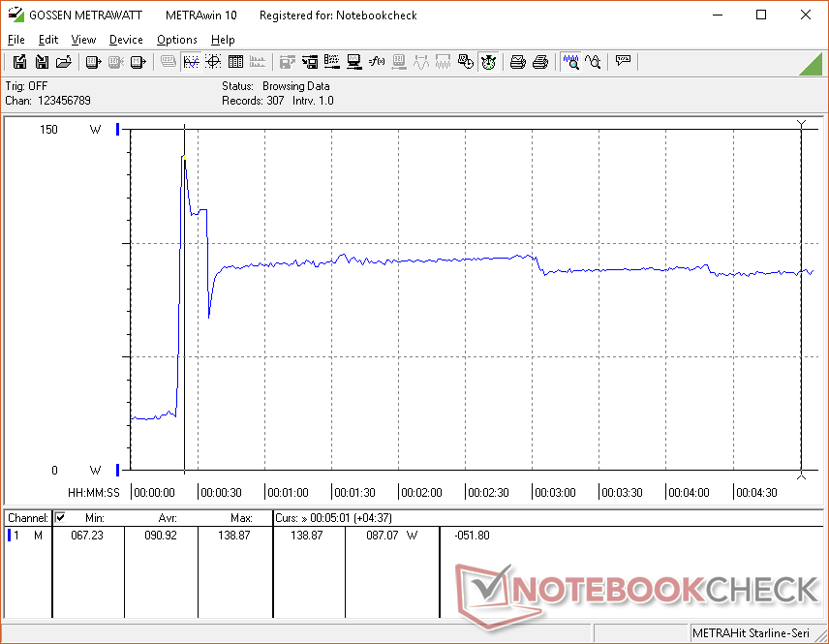The height and width of the screenshot is (644, 829).
Task: Minimize the METRAwin 10 window
Action: click(x=718, y=15)
